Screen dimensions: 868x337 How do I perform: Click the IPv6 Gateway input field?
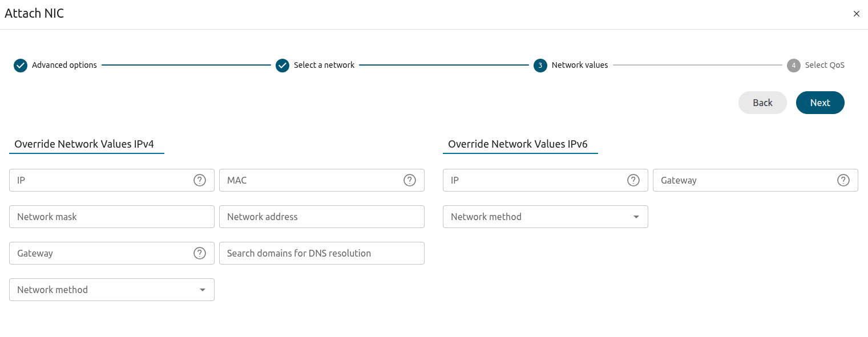click(745, 180)
